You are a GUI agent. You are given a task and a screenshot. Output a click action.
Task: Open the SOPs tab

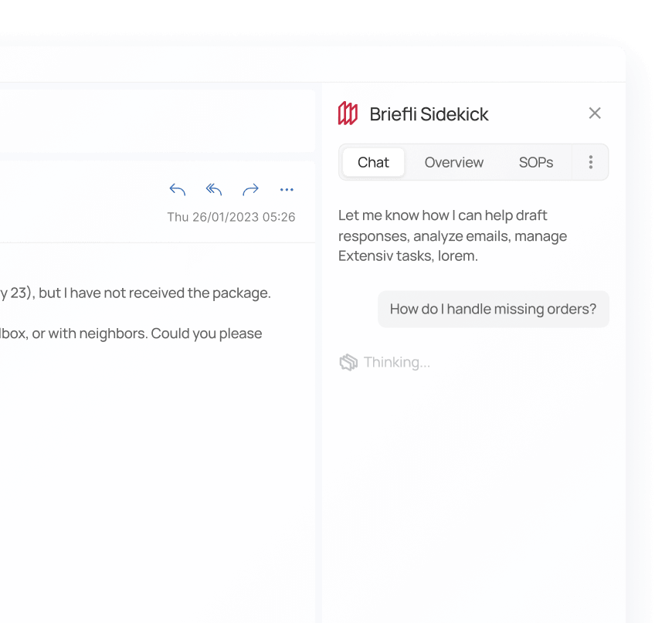535,162
